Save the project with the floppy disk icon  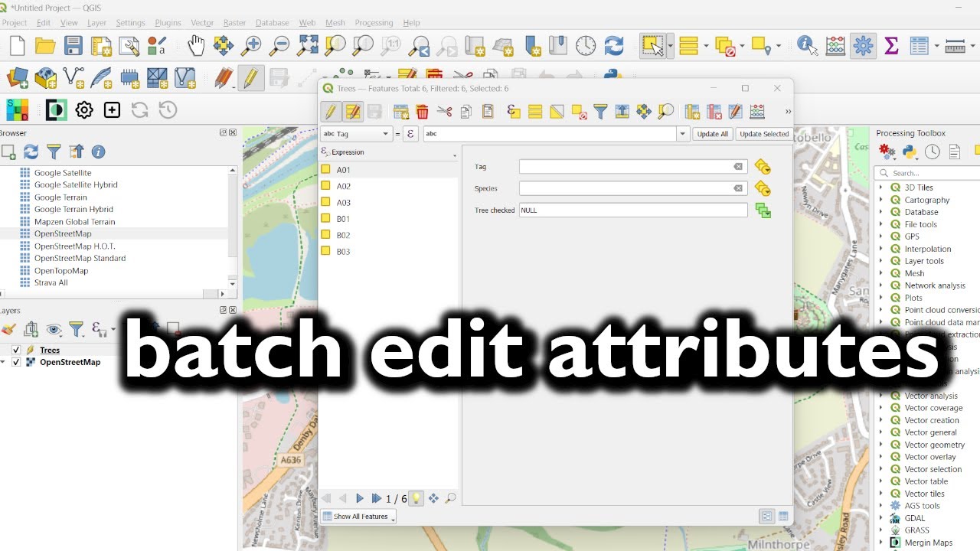(73, 46)
